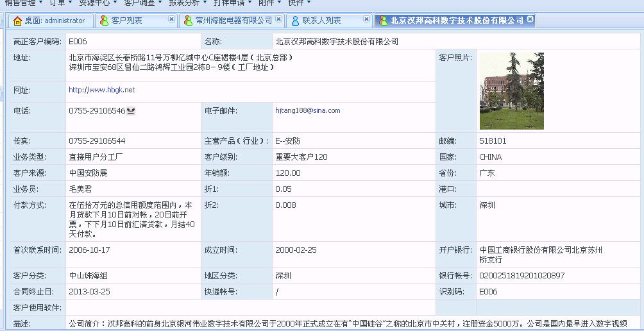Click the customer level value 重要大客户120
The image size is (644, 331).
301,157
